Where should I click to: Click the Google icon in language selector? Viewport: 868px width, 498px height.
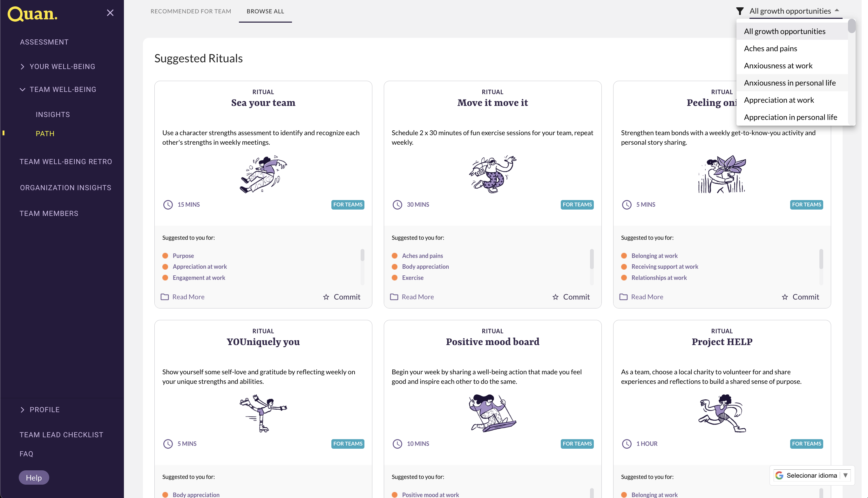click(x=779, y=475)
